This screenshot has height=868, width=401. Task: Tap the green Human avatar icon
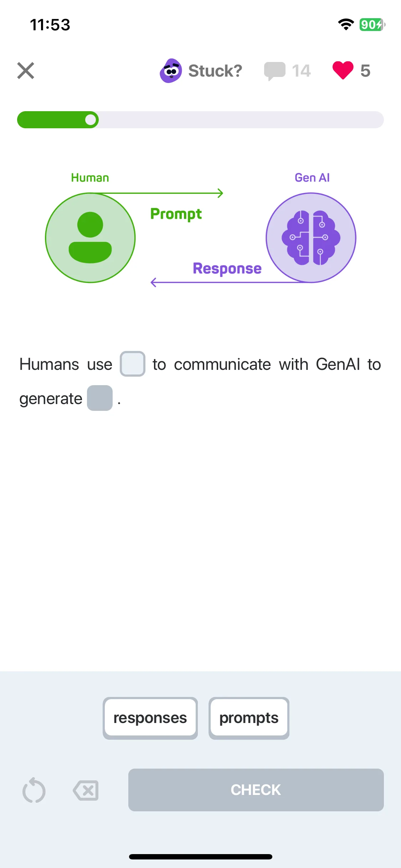(90, 238)
